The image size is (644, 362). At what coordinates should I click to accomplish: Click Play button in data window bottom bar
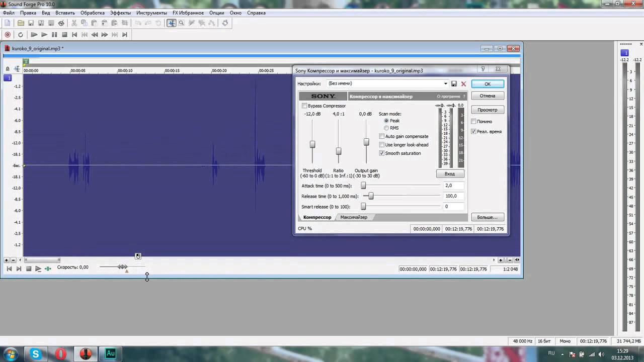tap(38, 269)
